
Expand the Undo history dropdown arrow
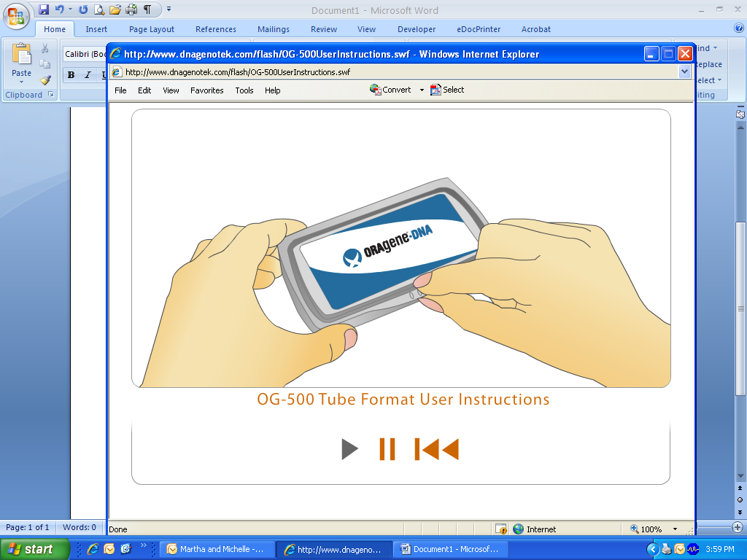pyautogui.click(x=70, y=9)
